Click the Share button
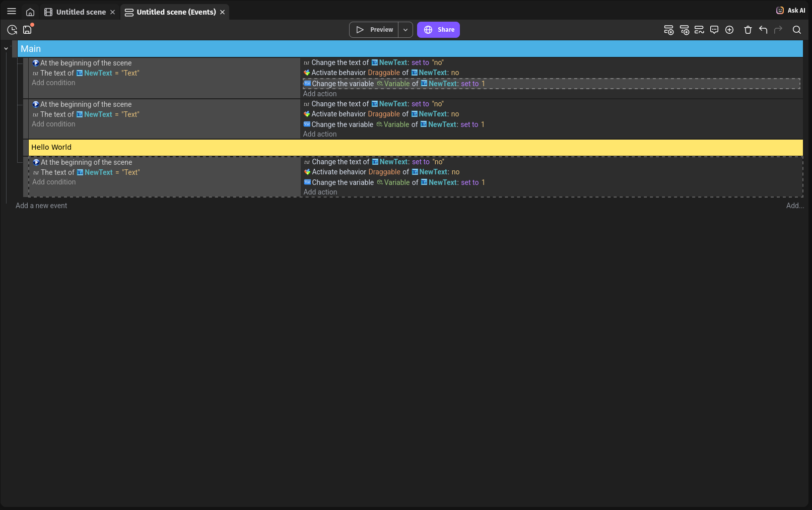The height and width of the screenshot is (510, 812). pos(438,30)
